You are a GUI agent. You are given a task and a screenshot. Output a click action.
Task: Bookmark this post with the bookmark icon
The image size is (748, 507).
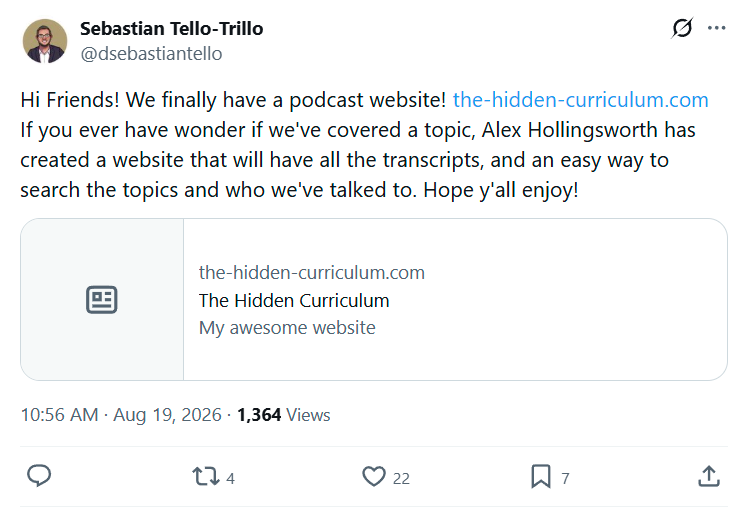tap(540, 476)
